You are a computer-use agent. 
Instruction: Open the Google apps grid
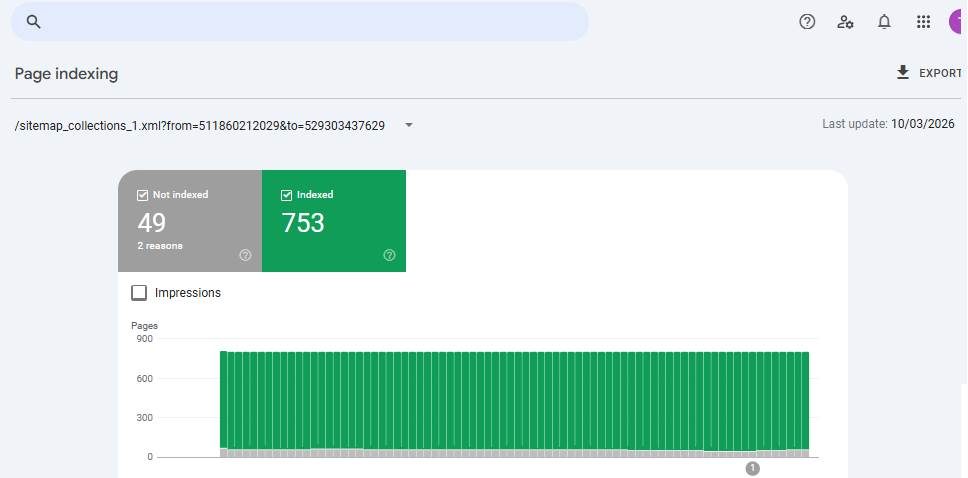pos(923,22)
